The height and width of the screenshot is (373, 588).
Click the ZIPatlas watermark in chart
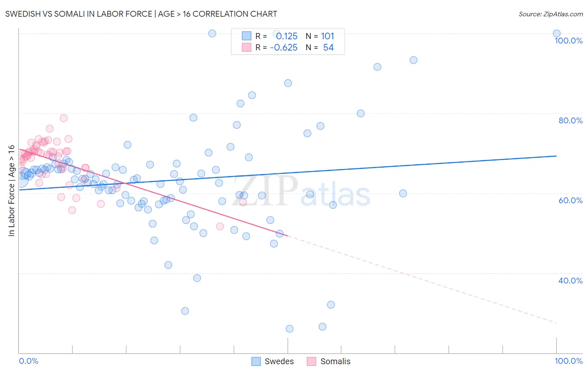[x=301, y=191]
